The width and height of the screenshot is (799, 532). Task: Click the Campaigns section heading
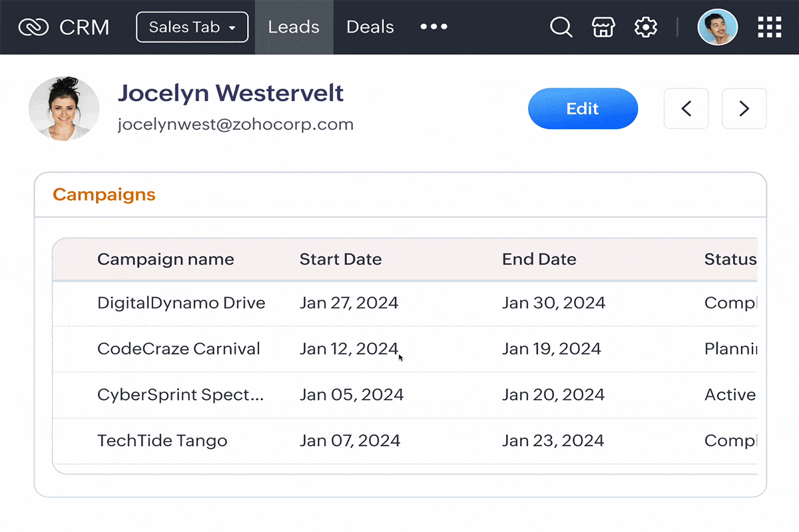pyautogui.click(x=104, y=194)
